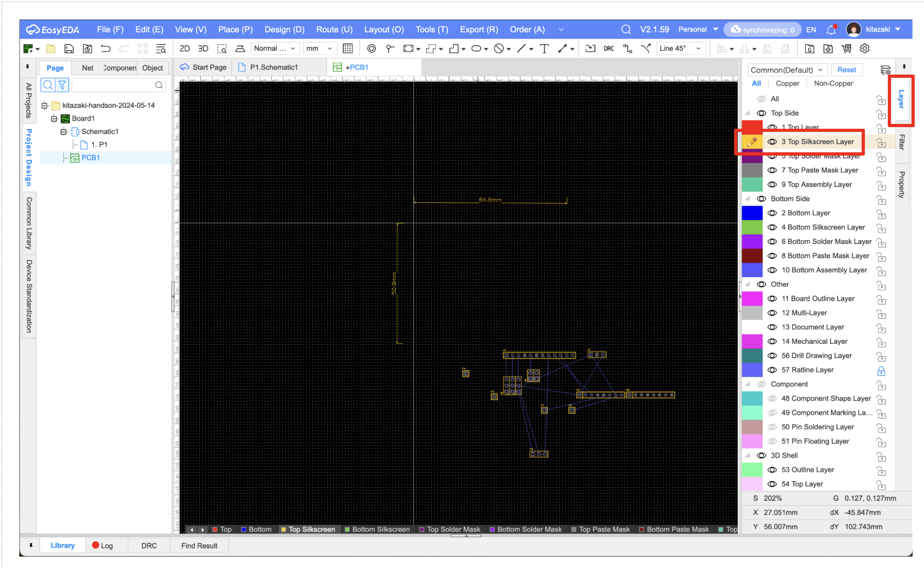Show the 48 Component Shape Layer

click(x=772, y=398)
